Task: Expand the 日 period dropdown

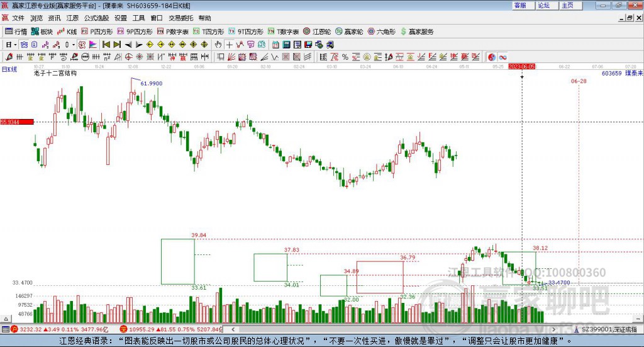Action: coord(15,45)
